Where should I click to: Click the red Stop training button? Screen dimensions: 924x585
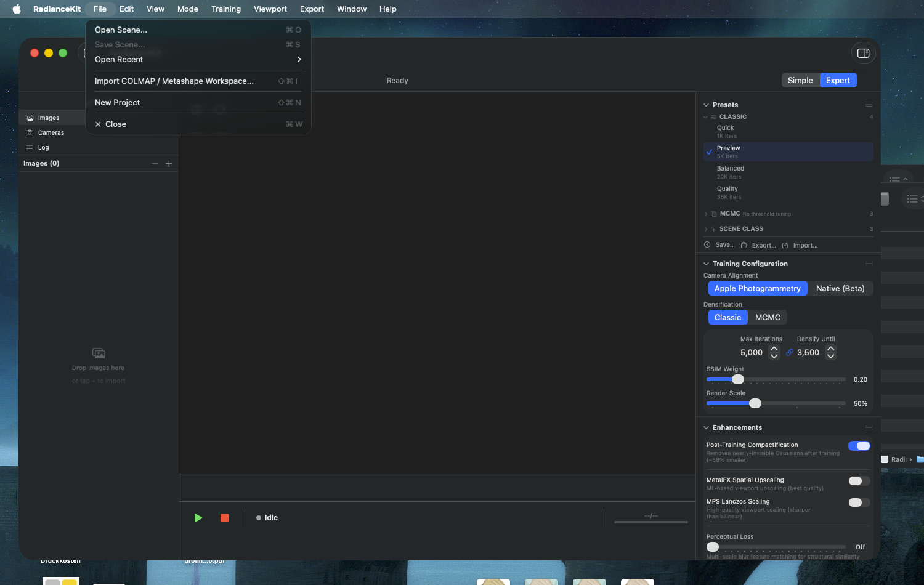225,518
